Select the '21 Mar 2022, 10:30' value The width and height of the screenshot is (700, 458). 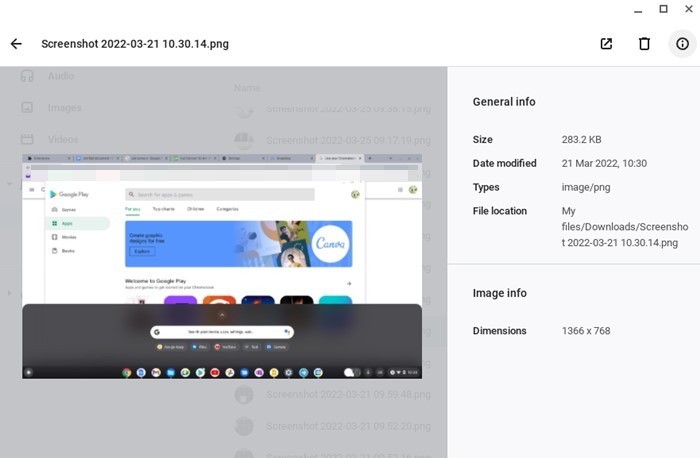(604, 163)
